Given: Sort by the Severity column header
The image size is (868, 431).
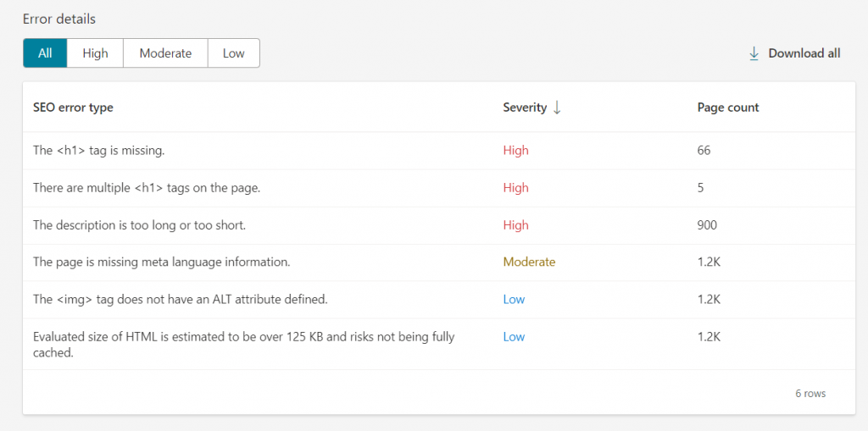Looking at the screenshot, I should pos(525,108).
